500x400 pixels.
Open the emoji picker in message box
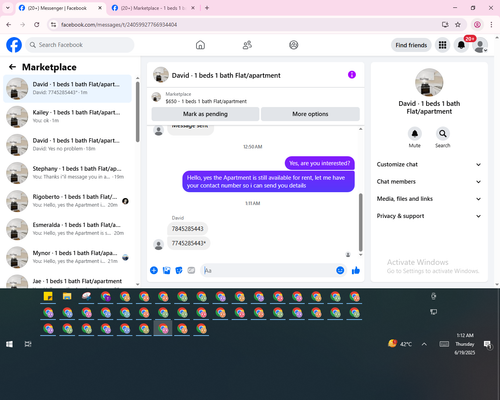tap(340, 270)
